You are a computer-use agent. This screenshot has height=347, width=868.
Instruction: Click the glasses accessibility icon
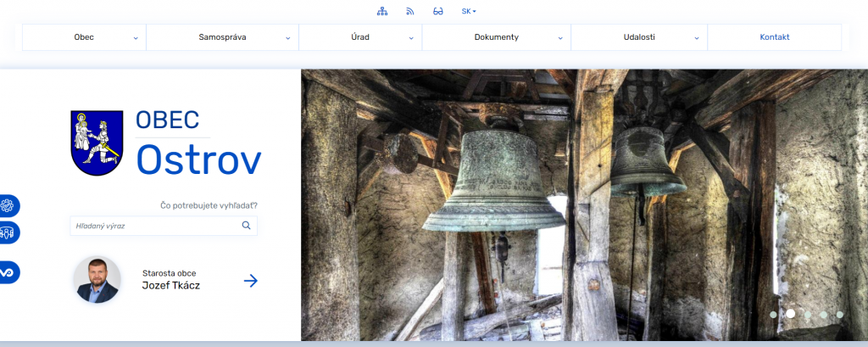[438, 11]
